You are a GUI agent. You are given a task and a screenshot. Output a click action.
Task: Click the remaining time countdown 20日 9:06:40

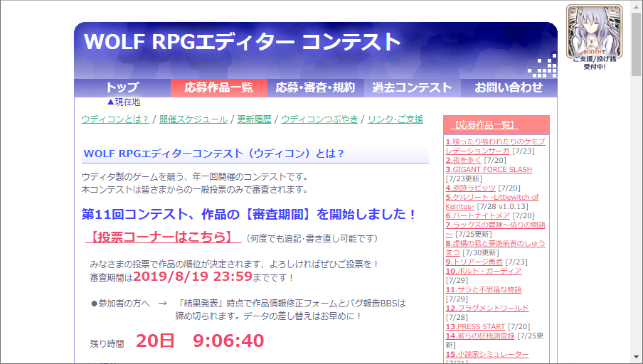point(200,341)
